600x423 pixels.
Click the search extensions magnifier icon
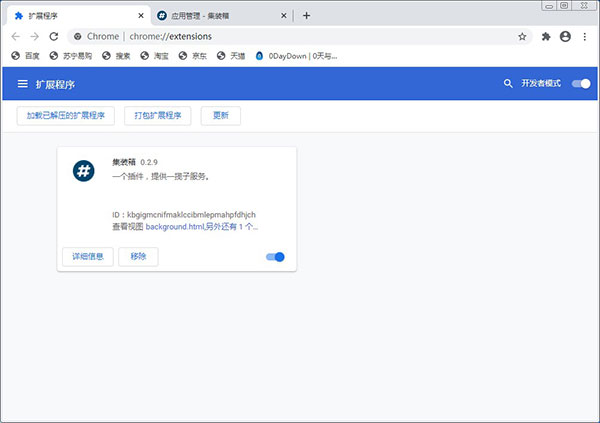[508, 84]
